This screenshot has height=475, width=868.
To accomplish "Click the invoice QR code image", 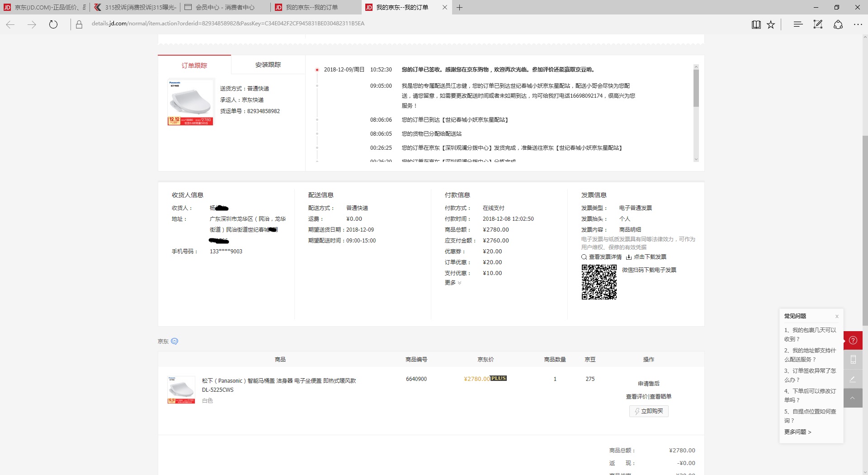I will pyautogui.click(x=599, y=282).
